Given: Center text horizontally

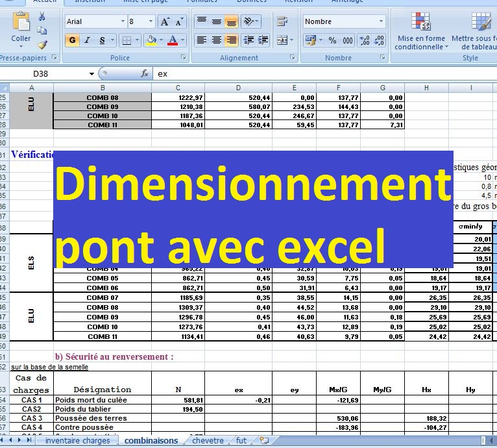Looking at the screenshot, I should [217, 40].
